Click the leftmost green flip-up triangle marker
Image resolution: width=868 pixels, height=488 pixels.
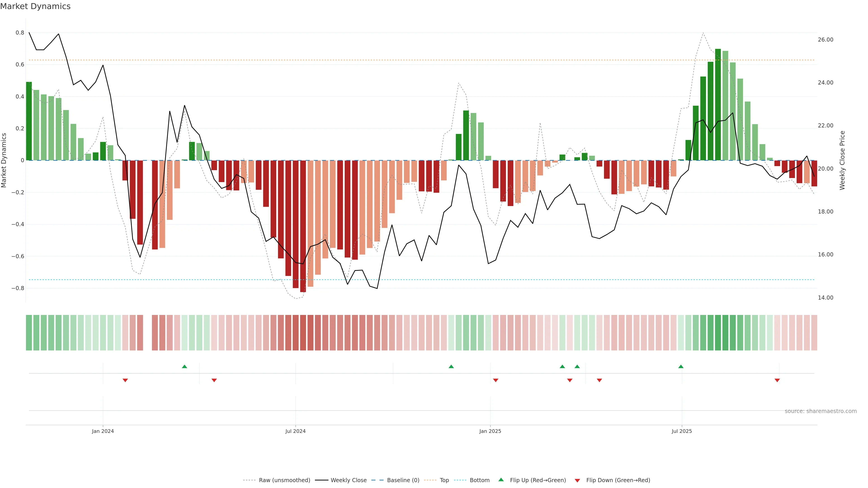pos(184,366)
